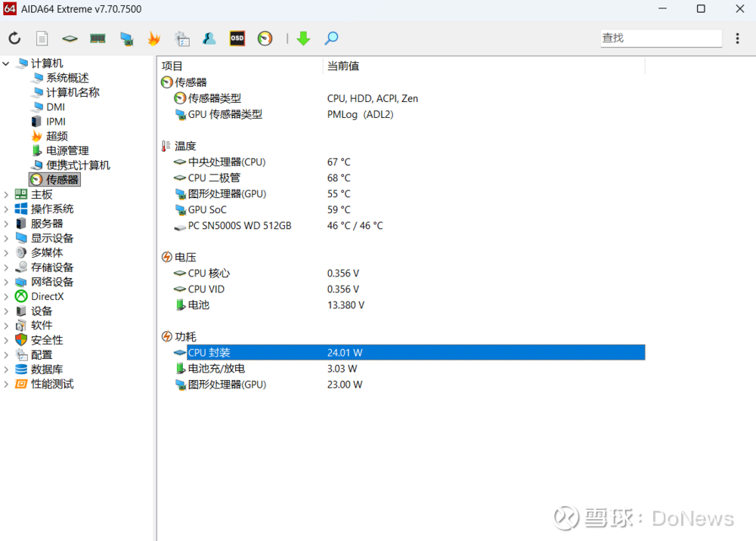Open the Report page icon
This screenshot has width=756, height=541.
pyautogui.click(x=42, y=38)
